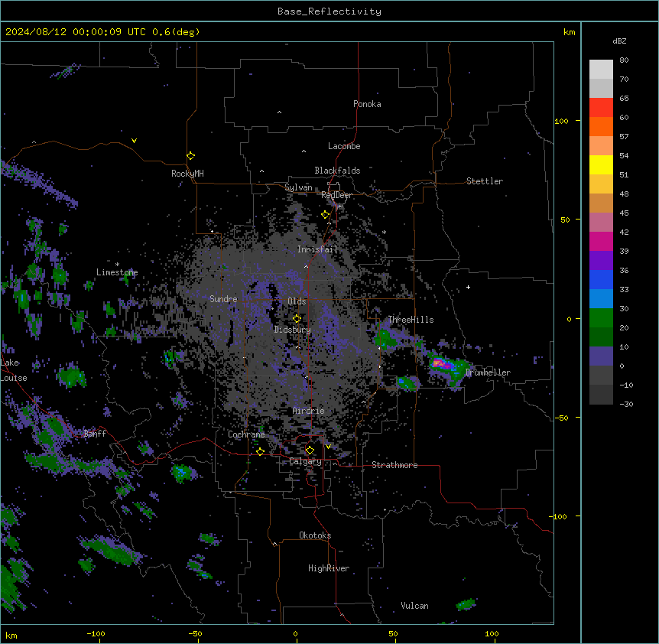Image resolution: width=659 pixels, height=644 pixels.
Task: Click the yellow diamond marker above RockyMH
Action: coord(190,155)
